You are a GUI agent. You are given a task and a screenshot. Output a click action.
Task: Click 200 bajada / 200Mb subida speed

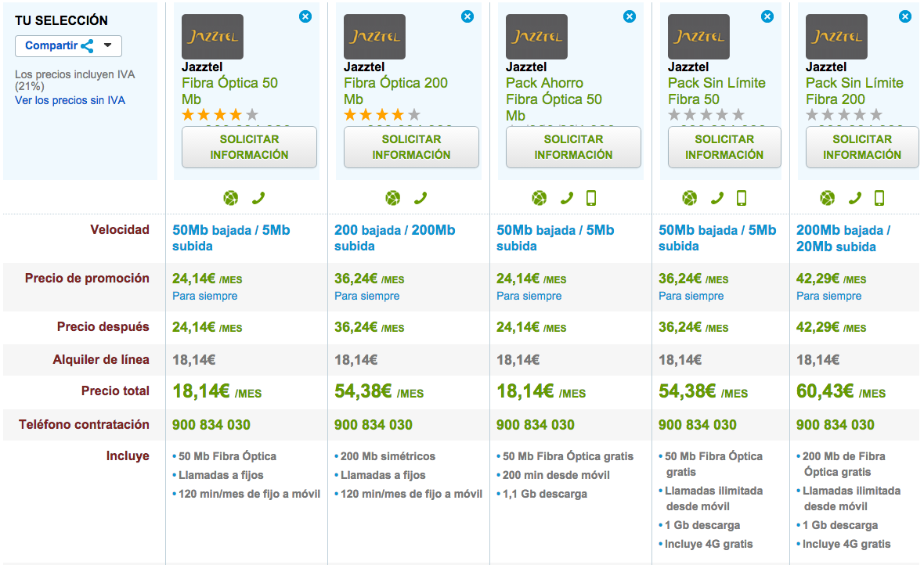point(395,238)
